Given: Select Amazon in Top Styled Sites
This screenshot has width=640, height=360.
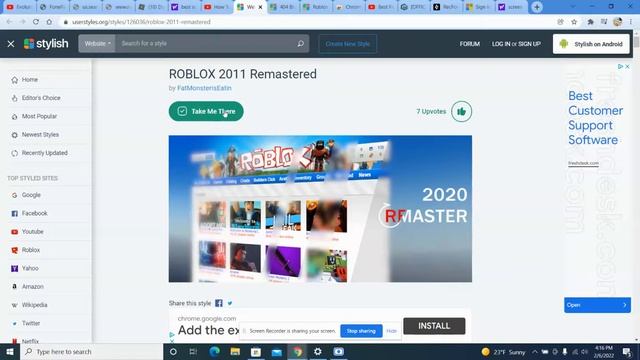Looking at the screenshot, I should 32,287.
